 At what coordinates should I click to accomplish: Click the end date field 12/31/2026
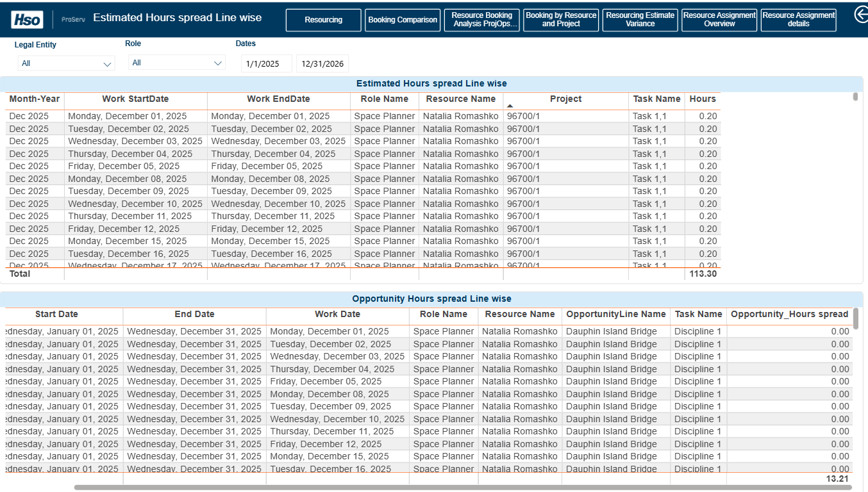click(322, 63)
